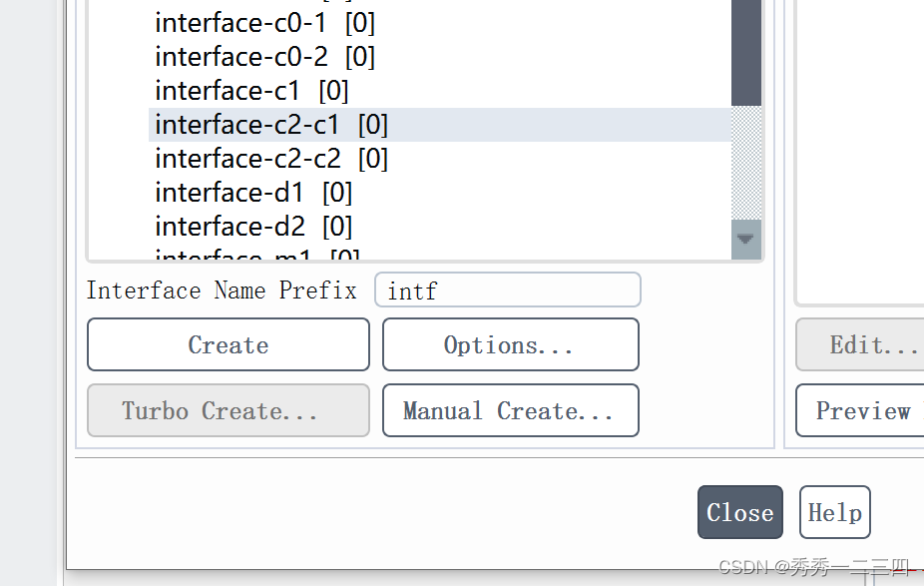Click the Interface Name Prefix label
The width and height of the screenshot is (924, 586).
223,290
